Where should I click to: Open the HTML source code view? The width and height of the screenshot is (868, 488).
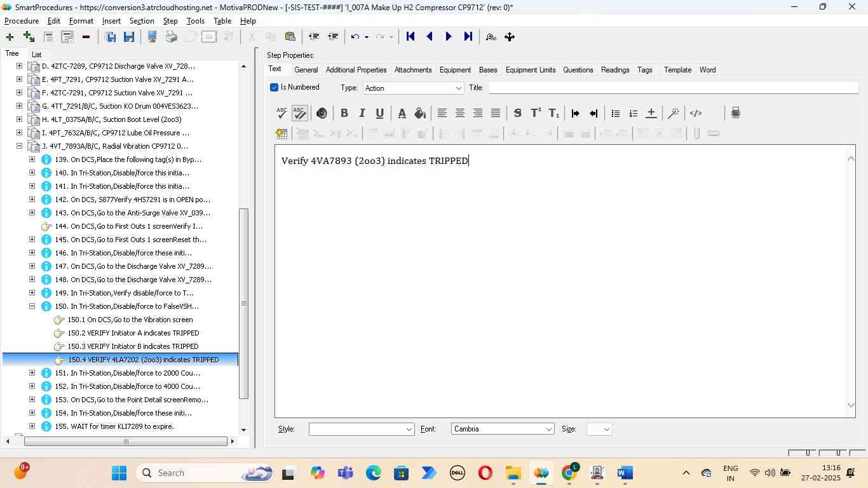click(696, 113)
